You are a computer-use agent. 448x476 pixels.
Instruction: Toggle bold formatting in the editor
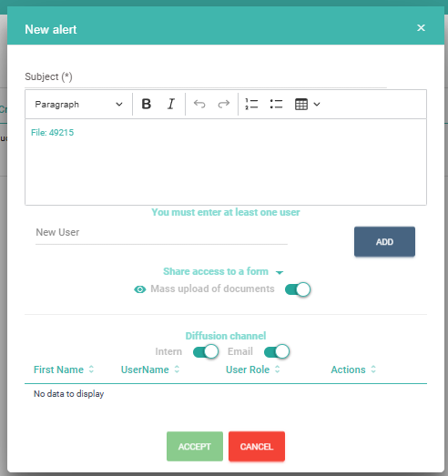point(147,104)
